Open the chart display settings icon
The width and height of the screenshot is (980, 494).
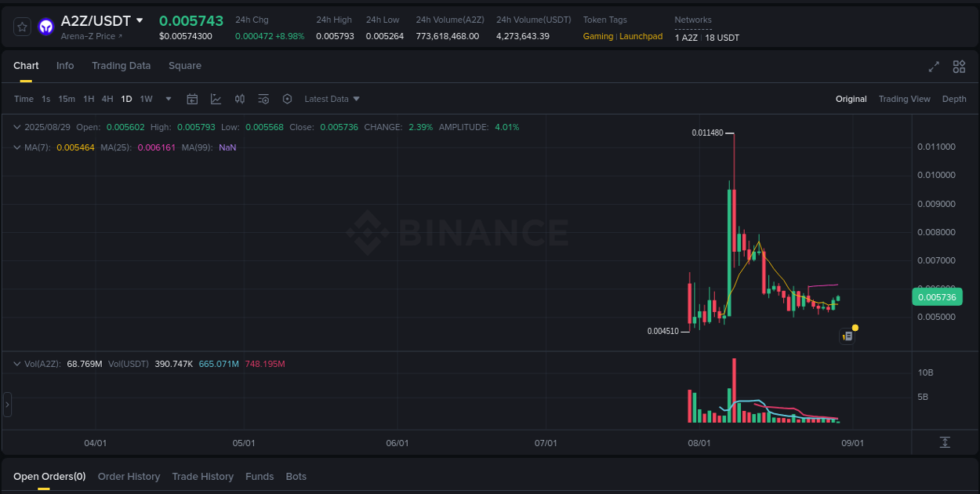pos(263,99)
